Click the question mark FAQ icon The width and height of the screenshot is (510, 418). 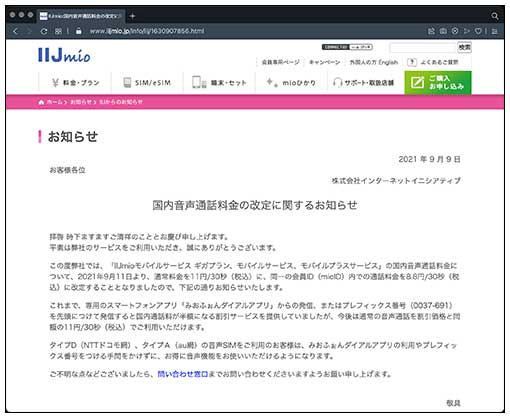(412, 62)
